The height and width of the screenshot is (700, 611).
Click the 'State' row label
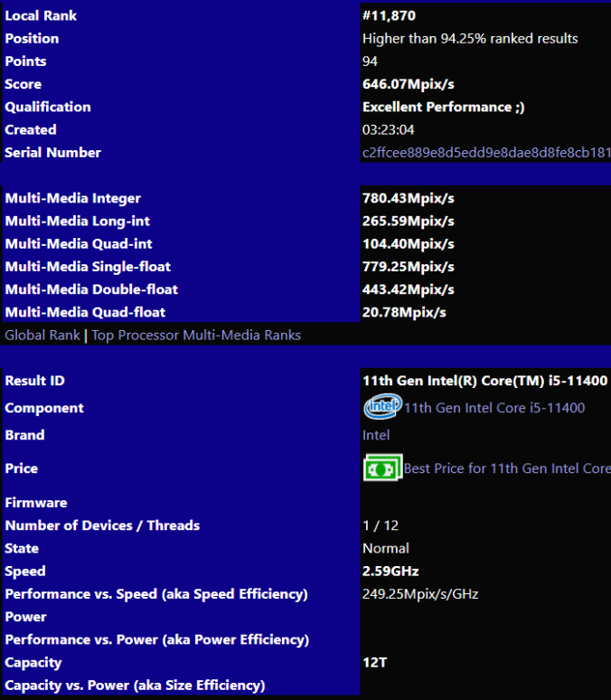[x=22, y=548]
